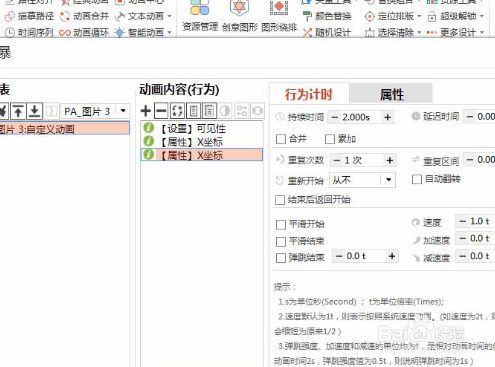Click the 动画合并 animation merge tool
Viewport: 495px width, 367px height.
(84, 16)
